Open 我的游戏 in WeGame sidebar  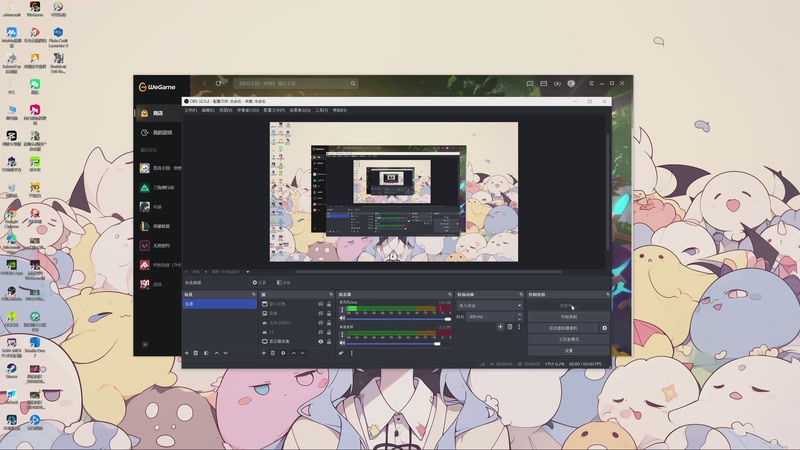coord(157,133)
